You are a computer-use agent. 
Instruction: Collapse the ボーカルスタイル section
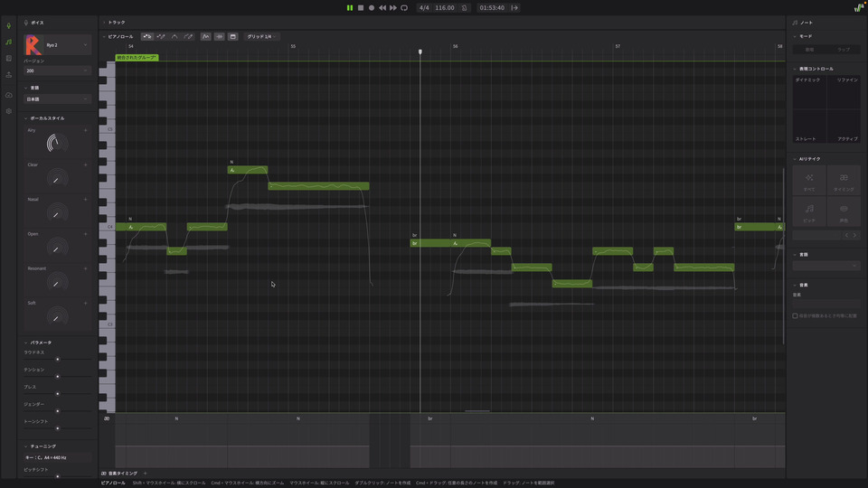(25, 118)
